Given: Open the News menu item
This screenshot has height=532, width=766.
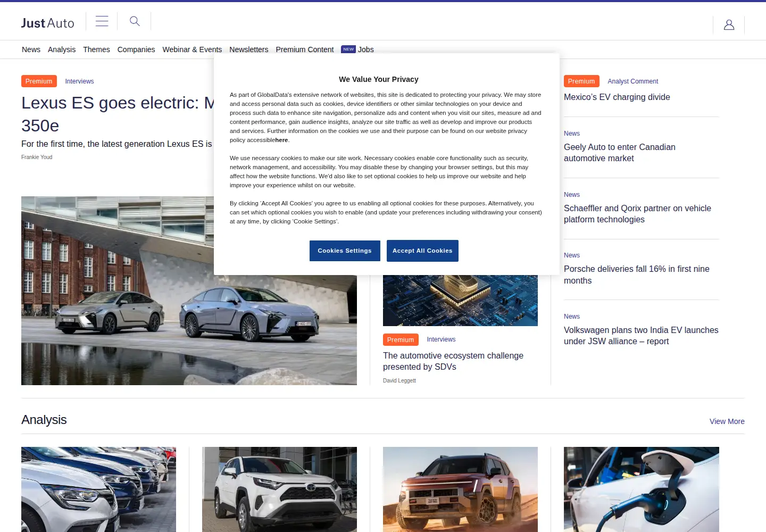Looking at the screenshot, I should pos(31,49).
